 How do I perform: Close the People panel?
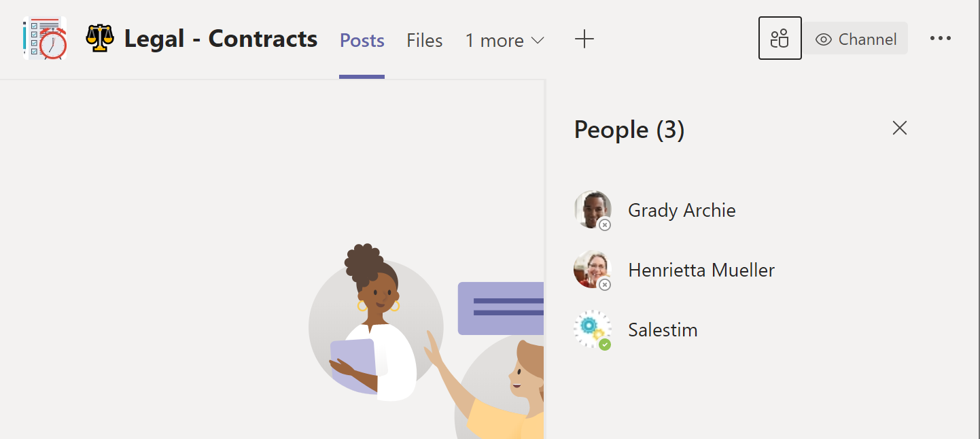click(x=899, y=128)
